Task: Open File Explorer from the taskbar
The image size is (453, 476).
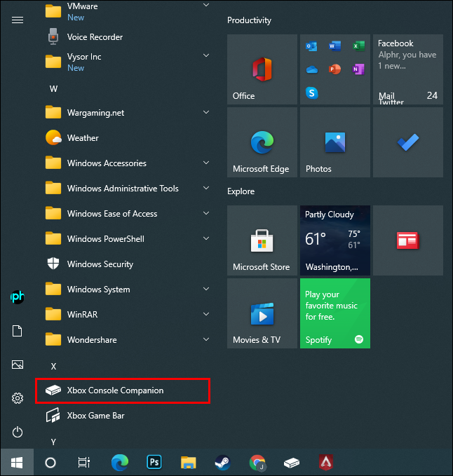Action: (188, 463)
